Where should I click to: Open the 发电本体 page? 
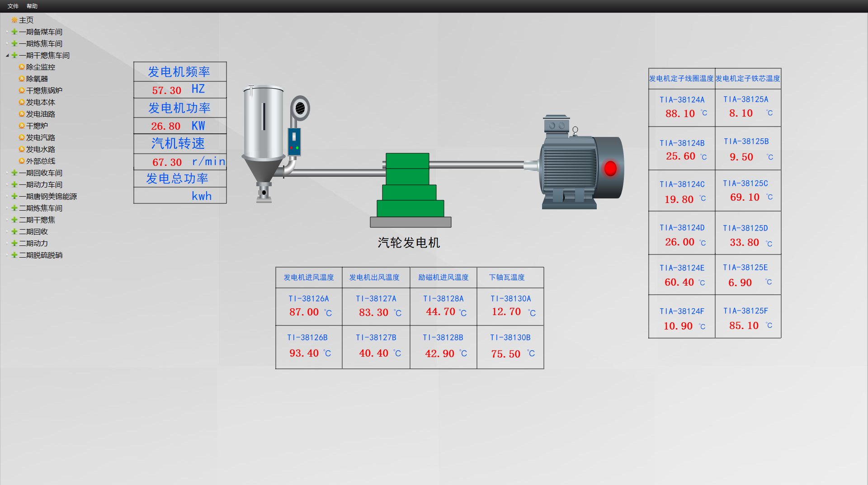[40, 102]
